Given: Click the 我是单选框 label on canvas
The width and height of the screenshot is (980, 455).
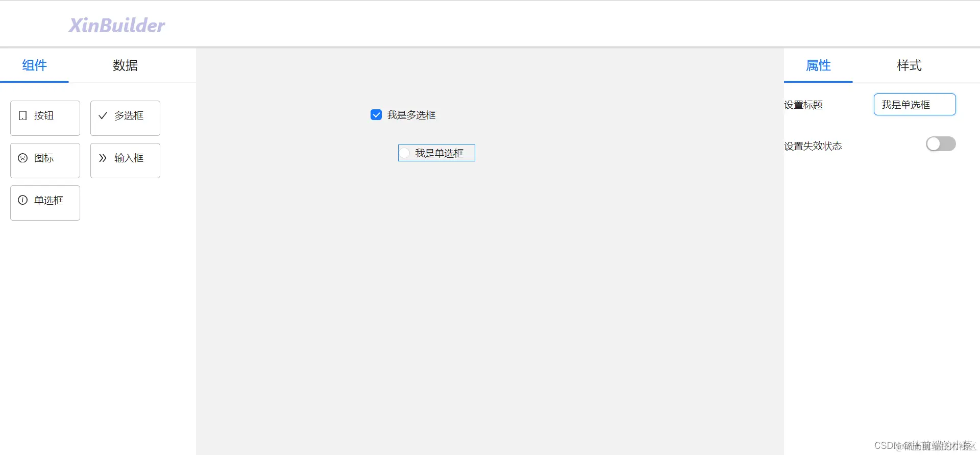Looking at the screenshot, I should [x=439, y=153].
